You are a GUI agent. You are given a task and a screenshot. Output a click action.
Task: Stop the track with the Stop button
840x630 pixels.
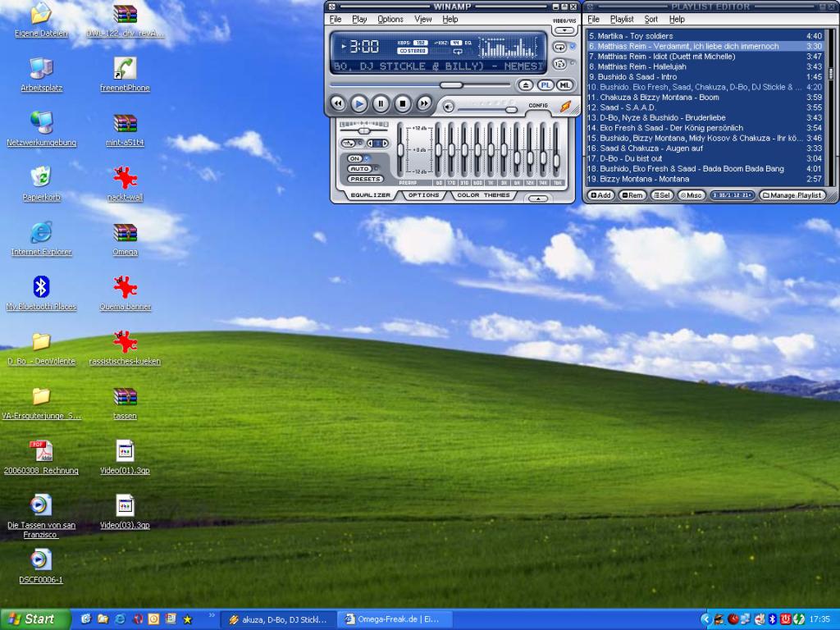click(x=403, y=103)
